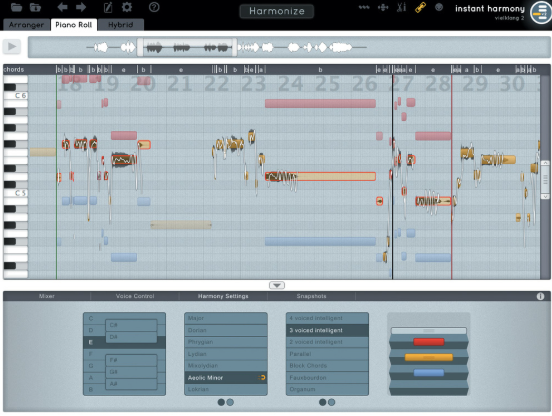Select the long red note in bar 24
Image resolution: width=552 pixels, height=416 pixels.
[x=320, y=103]
